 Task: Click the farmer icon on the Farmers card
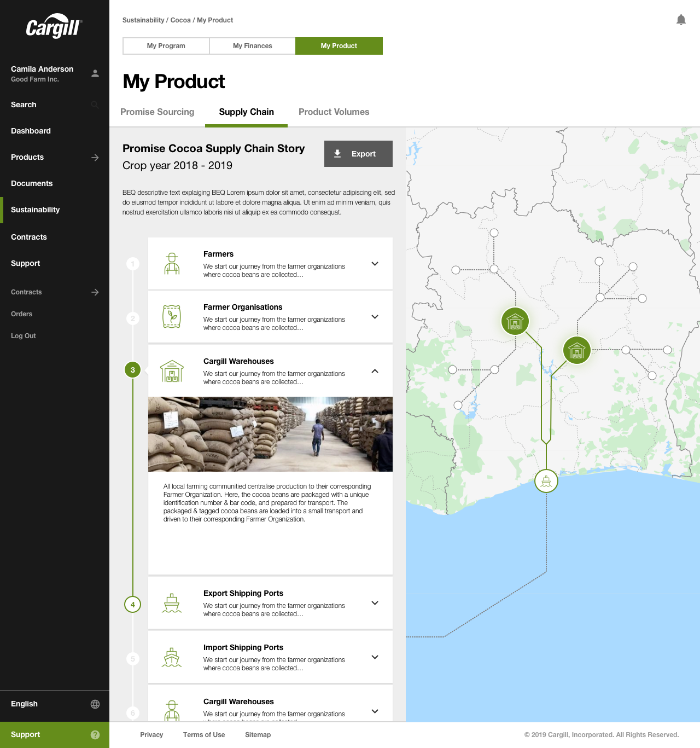tap(172, 264)
